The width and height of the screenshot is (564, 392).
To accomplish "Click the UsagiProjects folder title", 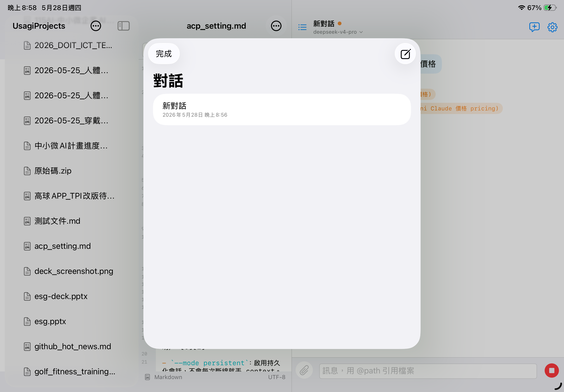I will [x=39, y=26].
